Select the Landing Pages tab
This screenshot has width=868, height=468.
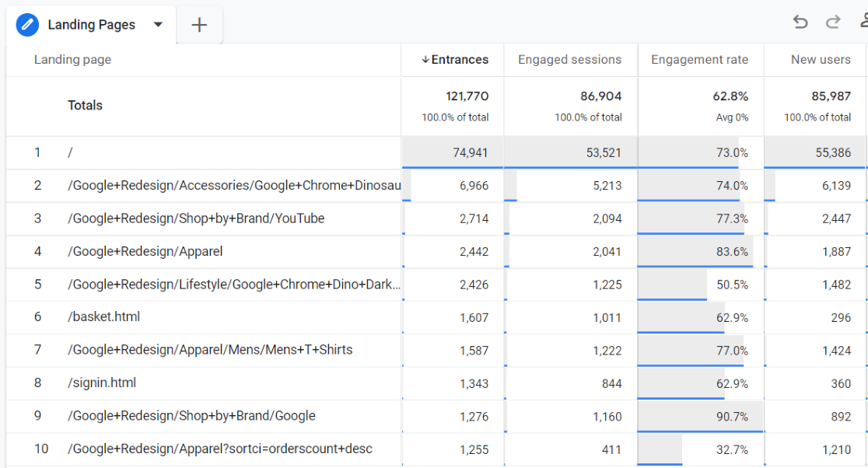click(92, 24)
